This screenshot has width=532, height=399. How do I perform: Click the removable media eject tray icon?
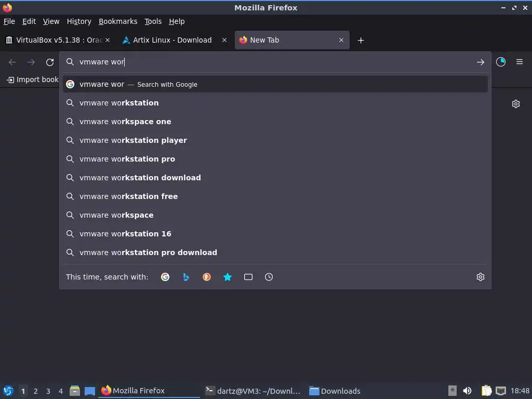452,391
